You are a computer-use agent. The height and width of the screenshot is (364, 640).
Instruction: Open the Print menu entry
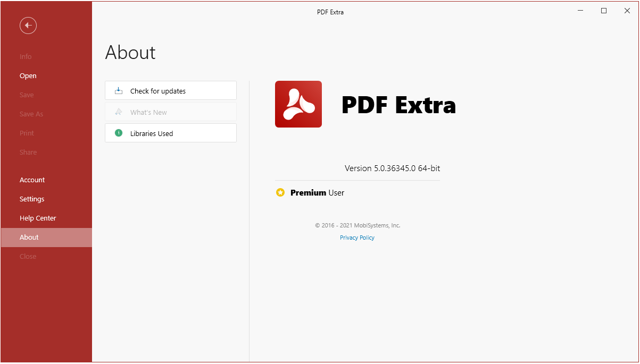pos(46,133)
